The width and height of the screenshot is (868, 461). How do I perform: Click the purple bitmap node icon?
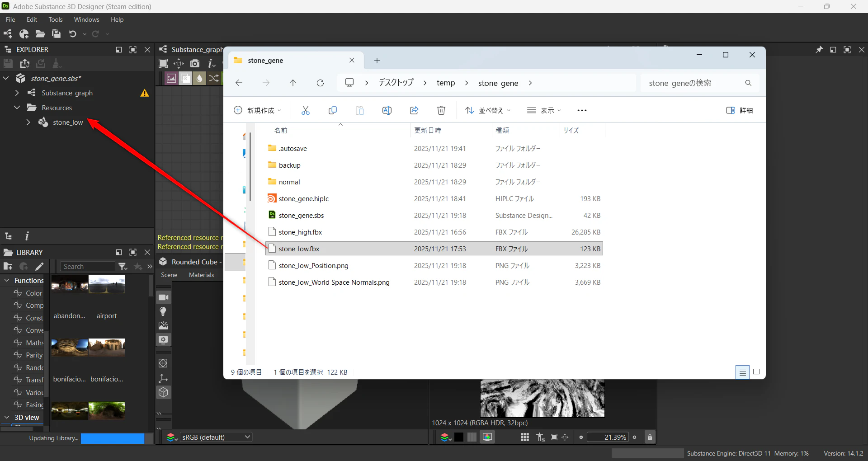point(171,78)
